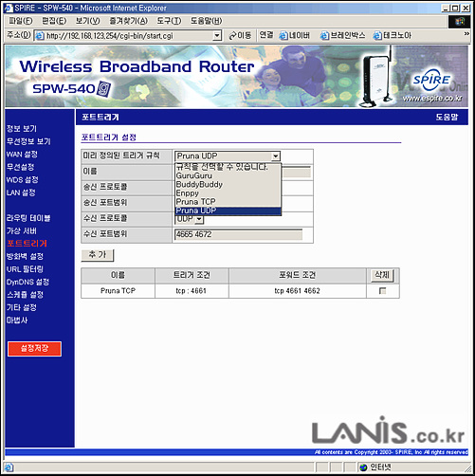Open the 도구(T) menu
The height and width of the screenshot is (476, 475).
(x=169, y=21)
